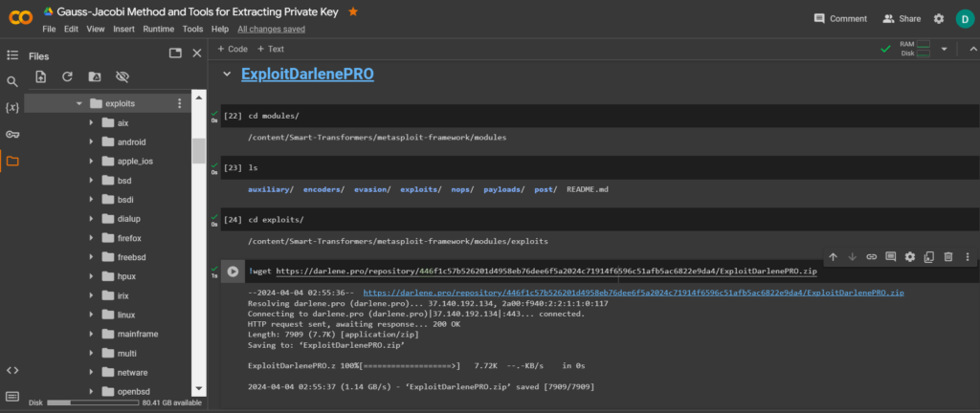
Task: Mirror cell in tab icon
Action: click(x=929, y=256)
